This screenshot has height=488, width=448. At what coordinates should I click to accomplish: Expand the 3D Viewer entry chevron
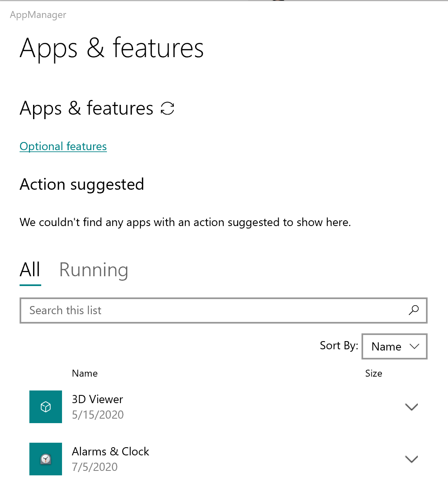pos(411,407)
